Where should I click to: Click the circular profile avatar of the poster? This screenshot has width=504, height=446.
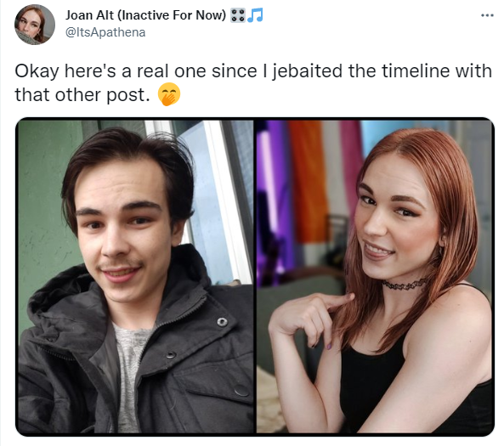coord(35,25)
